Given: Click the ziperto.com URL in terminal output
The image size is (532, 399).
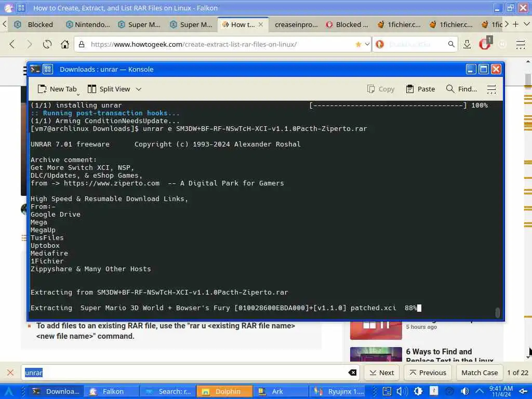Looking at the screenshot, I should coord(112,183).
